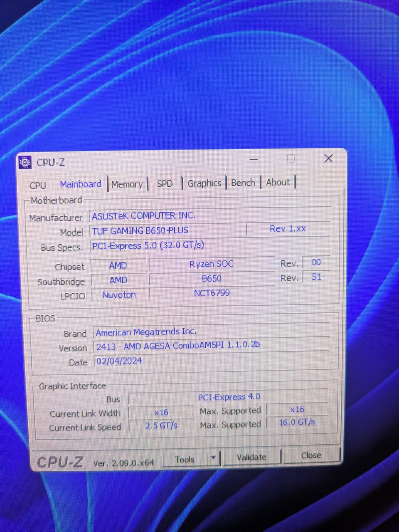Click the Chipset AMD vendor field

[118, 265]
